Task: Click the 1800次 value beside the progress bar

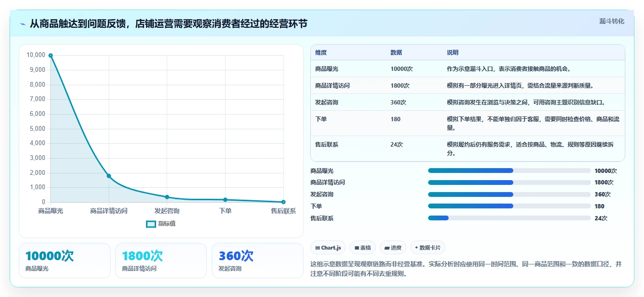Action: [604, 183]
